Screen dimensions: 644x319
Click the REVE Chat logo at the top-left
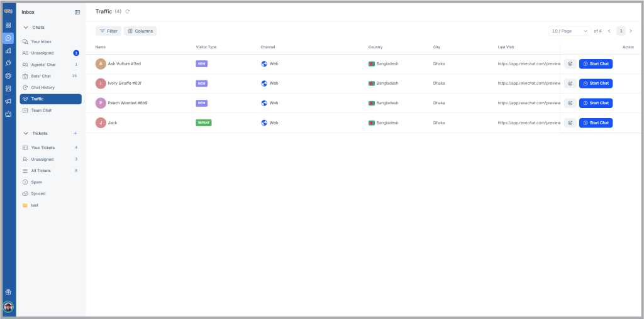coord(8,11)
